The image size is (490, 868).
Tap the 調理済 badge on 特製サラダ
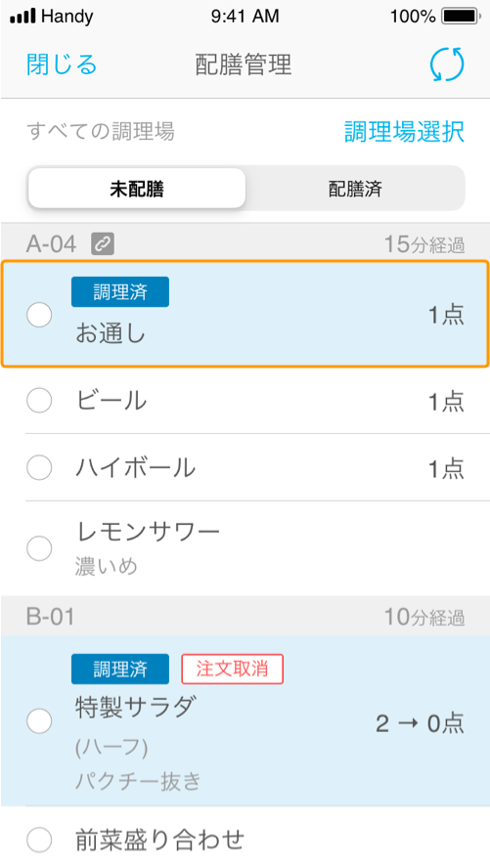120,669
